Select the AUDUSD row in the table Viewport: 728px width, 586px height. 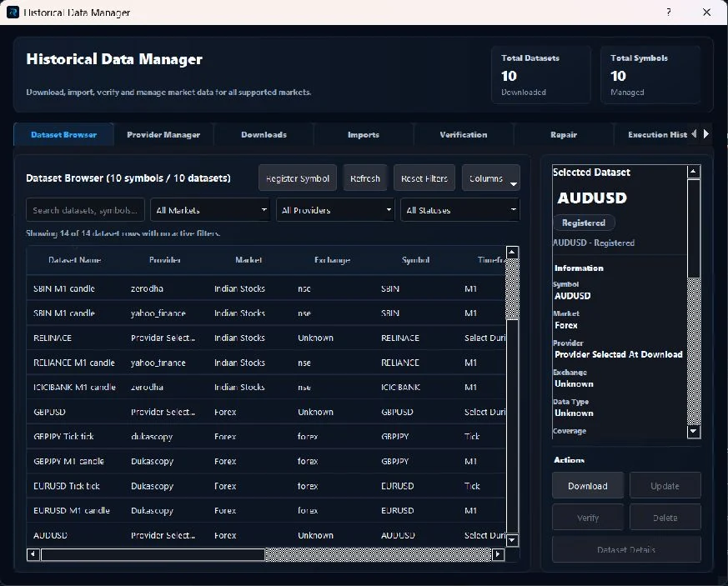pyautogui.click(x=266, y=535)
